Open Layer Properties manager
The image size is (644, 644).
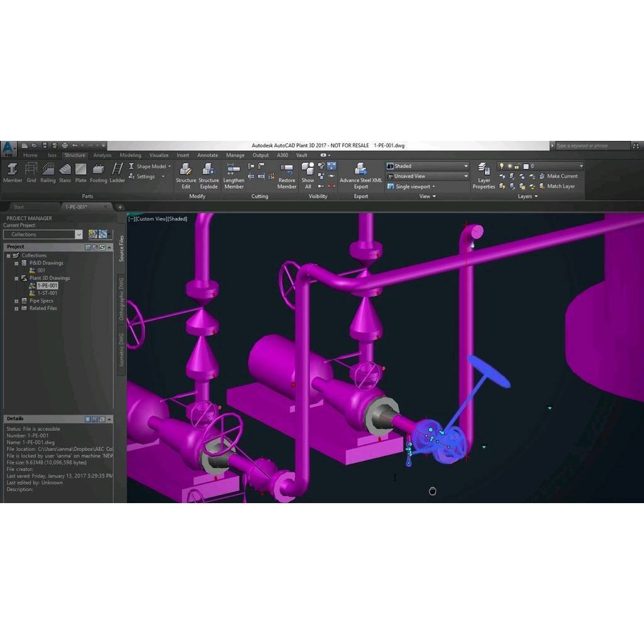tap(484, 174)
